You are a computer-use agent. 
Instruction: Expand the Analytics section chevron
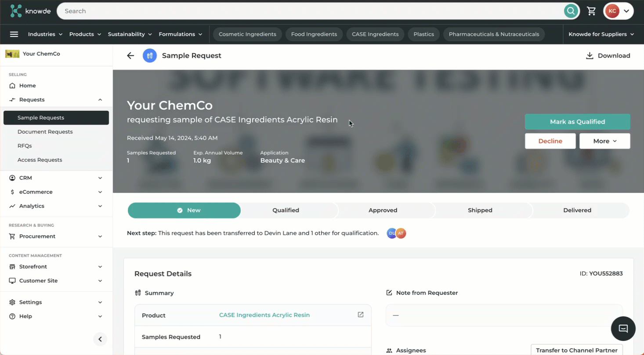pyautogui.click(x=100, y=206)
